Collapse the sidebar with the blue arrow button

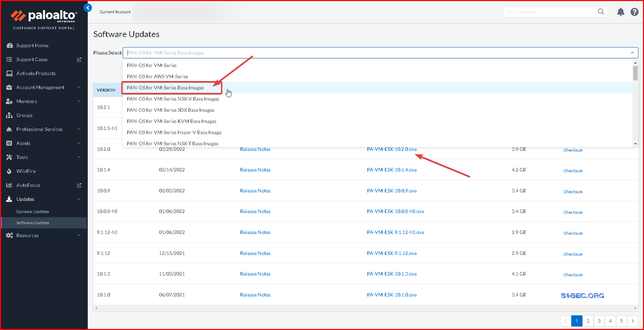click(x=88, y=8)
